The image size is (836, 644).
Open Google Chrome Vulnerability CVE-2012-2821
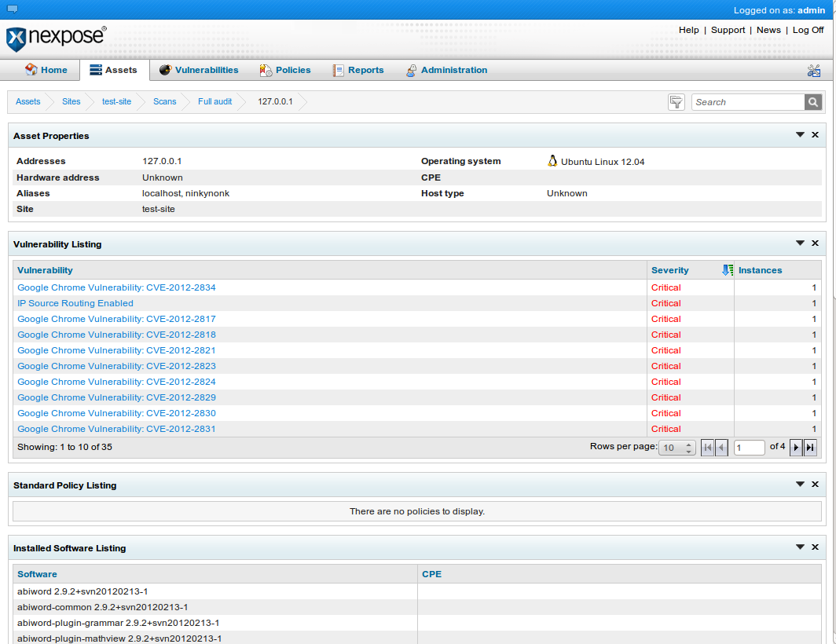coord(116,350)
